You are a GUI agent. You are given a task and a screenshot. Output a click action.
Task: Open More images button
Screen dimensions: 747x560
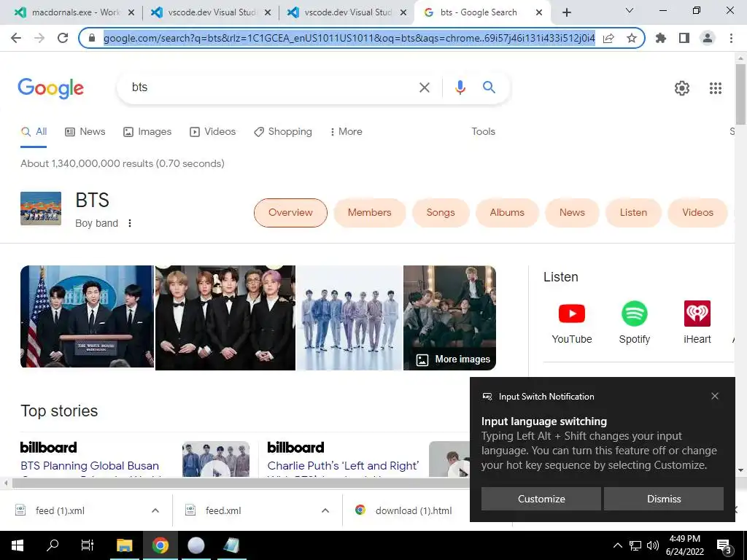[453, 359]
